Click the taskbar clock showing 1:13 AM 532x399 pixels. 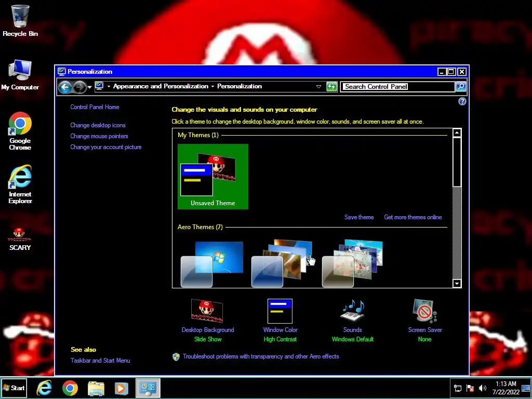(x=506, y=388)
